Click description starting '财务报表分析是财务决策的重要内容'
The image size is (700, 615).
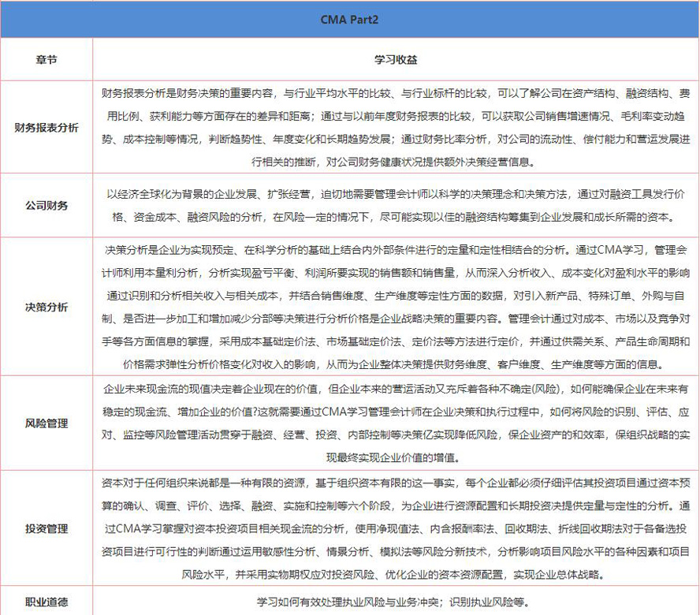[396, 128]
